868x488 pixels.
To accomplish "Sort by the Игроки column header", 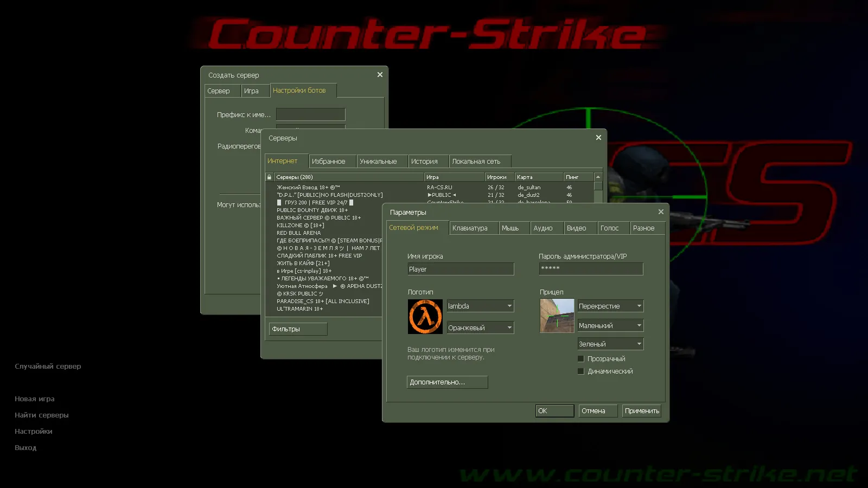I will 500,177.
